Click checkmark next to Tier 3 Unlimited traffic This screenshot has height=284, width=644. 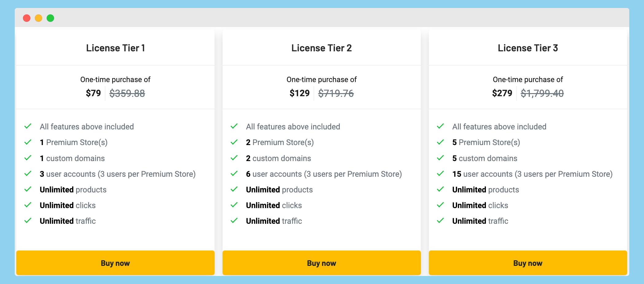click(x=440, y=220)
